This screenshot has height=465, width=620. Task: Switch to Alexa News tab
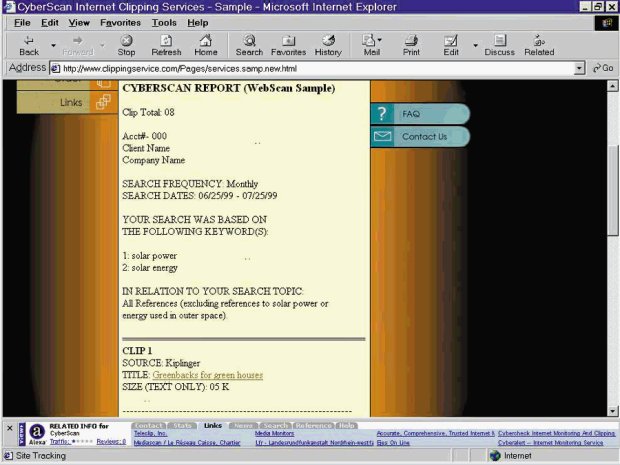243,425
